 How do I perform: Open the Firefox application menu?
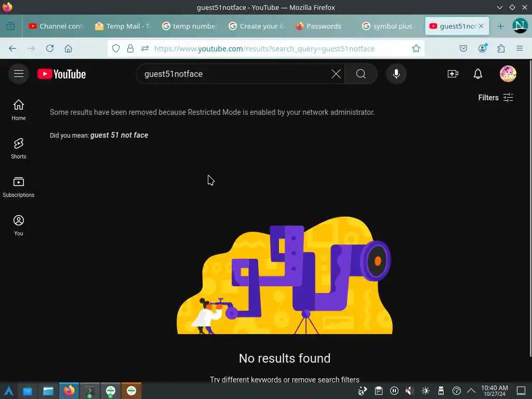(x=519, y=48)
